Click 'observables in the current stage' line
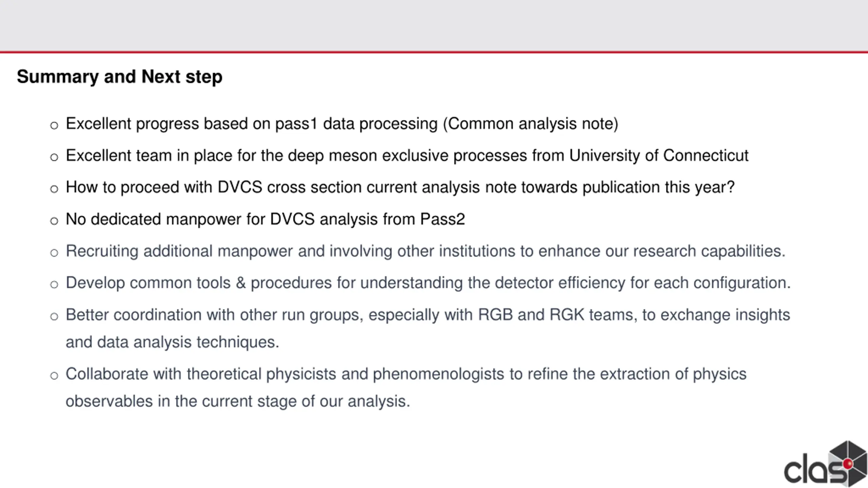868x488 pixels. tap(238, 401)
